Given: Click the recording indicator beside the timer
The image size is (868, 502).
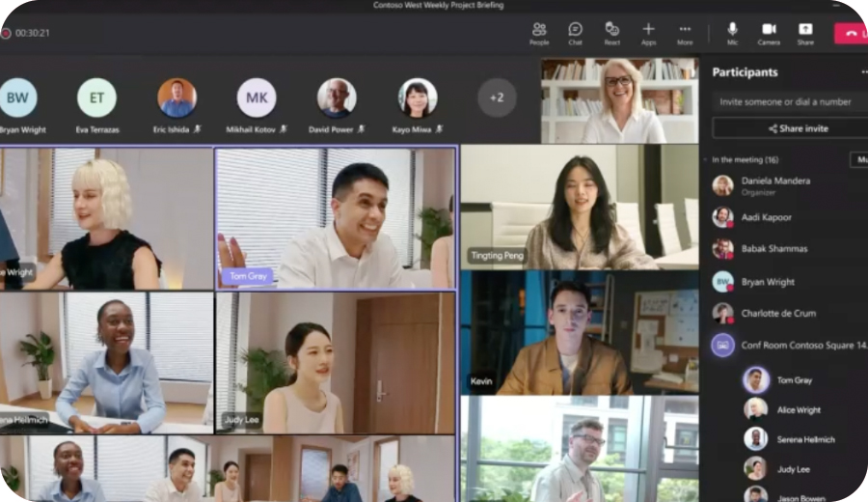Looking at the screenshot, I should pyautogui.click(x=6, y=33).
